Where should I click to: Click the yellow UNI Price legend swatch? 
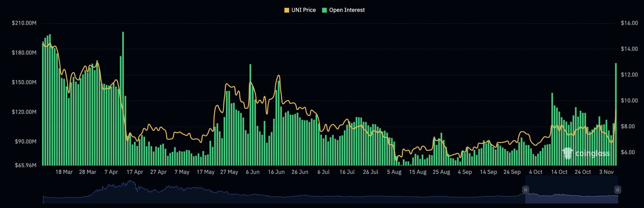[287, 10]
